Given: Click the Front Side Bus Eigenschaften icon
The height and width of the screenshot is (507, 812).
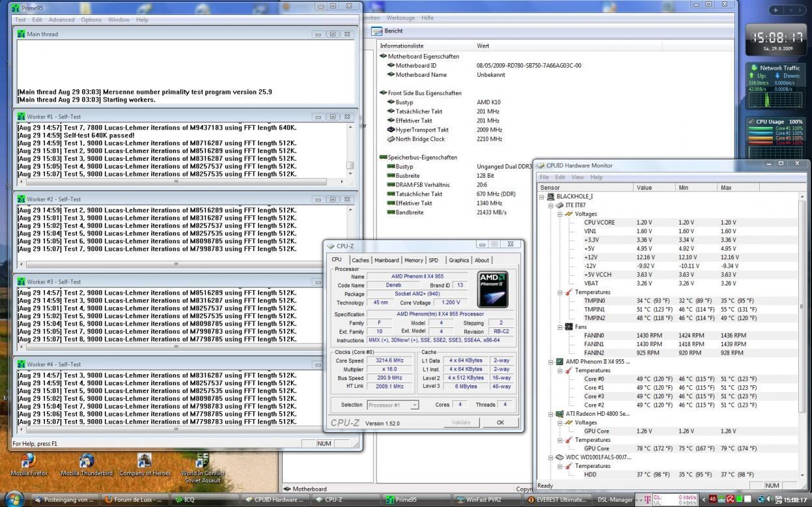Looking at the screenshot, I should 384,93.
